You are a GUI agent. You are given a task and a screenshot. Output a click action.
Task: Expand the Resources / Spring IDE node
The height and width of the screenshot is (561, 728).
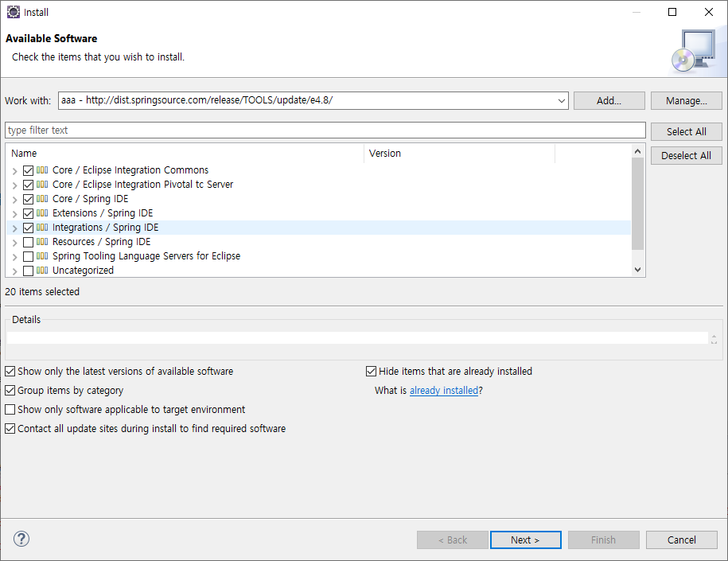[x=15, y=243]
